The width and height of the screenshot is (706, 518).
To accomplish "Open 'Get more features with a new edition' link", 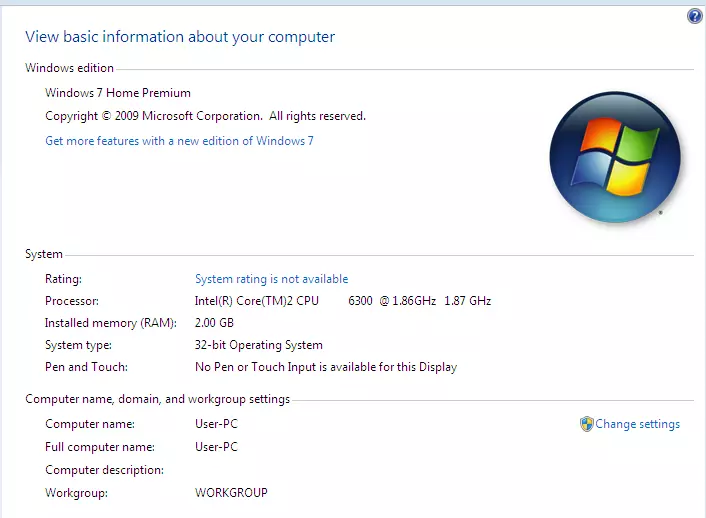I will [179, 141].
